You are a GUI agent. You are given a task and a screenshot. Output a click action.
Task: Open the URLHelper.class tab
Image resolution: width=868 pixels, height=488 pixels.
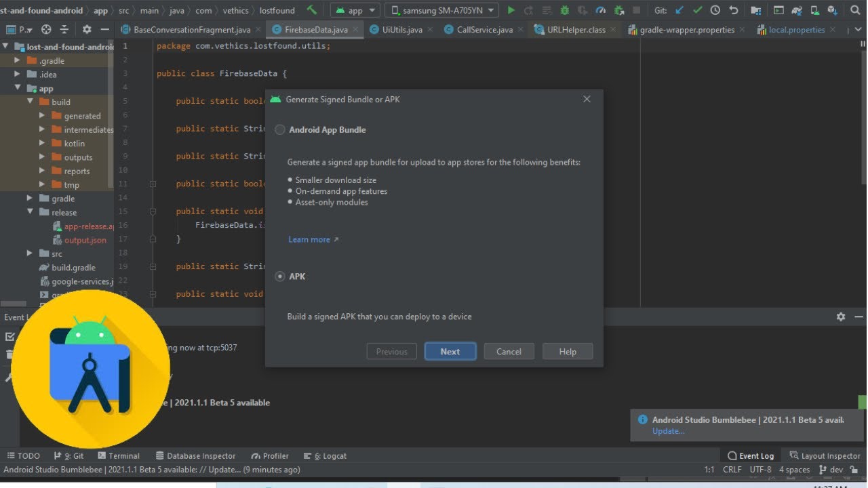[576, 30]
